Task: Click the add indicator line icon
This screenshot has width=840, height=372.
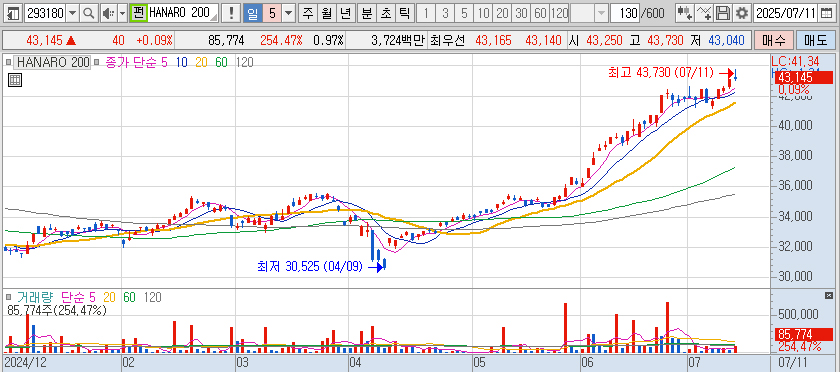Action: tap(704, 13)
